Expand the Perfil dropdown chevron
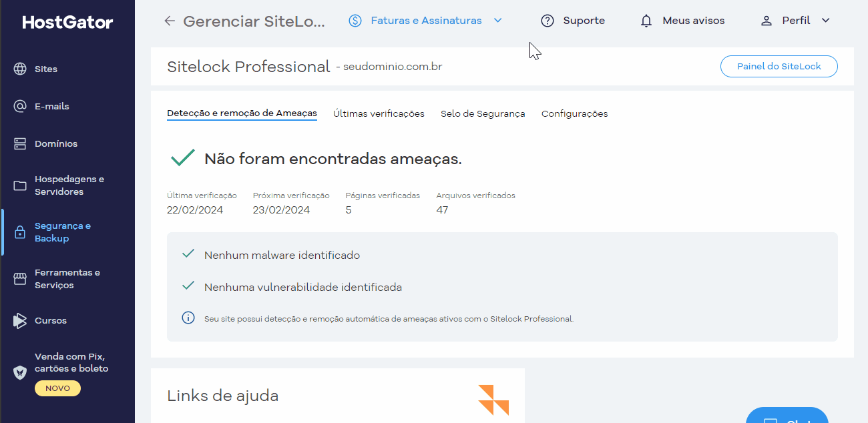Screen dimensions: 868x423 pyautogui.click(x=826, y=21)
